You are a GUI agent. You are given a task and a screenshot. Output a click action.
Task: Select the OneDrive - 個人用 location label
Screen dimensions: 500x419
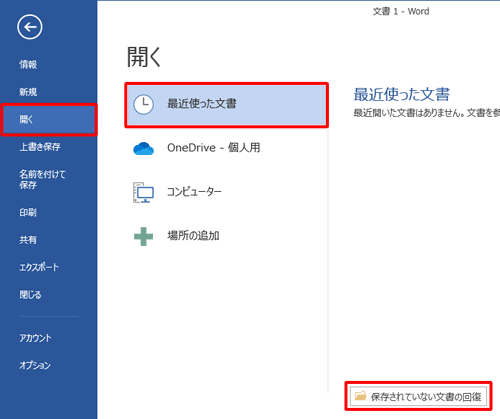(214, 148)
